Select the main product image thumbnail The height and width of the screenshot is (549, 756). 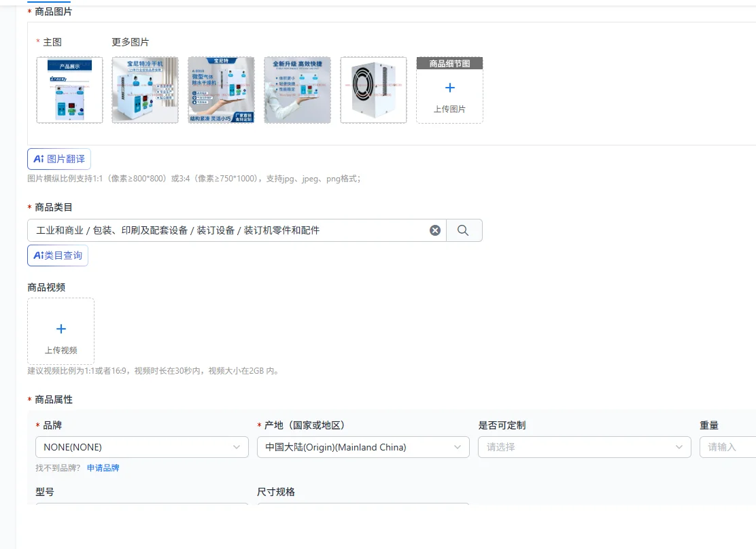pos(69,90)
